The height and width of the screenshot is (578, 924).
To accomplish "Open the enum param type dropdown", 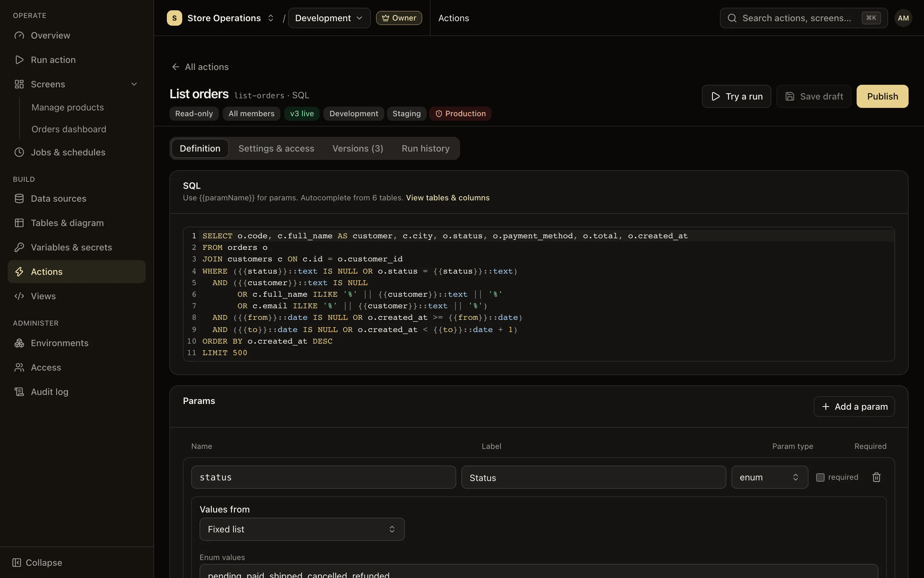I will click(769, 477).
